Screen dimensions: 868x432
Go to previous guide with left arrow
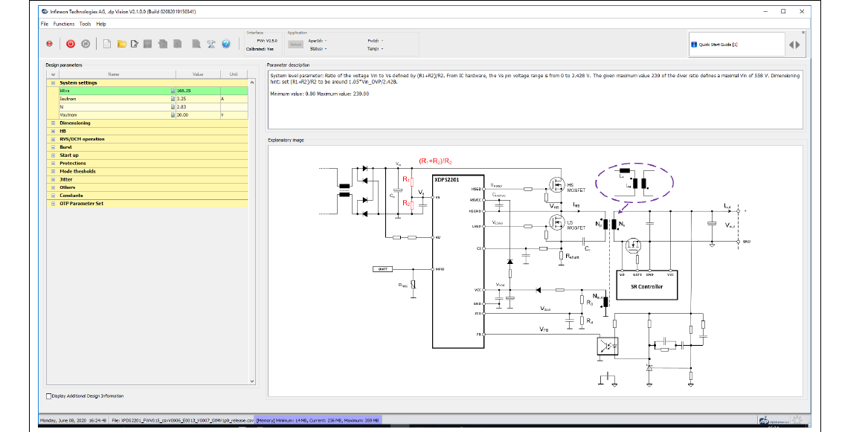(x=791, y=45)
